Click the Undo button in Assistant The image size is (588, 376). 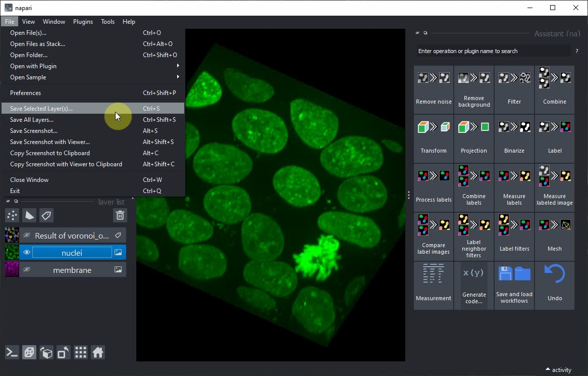[x=554, y=285]
